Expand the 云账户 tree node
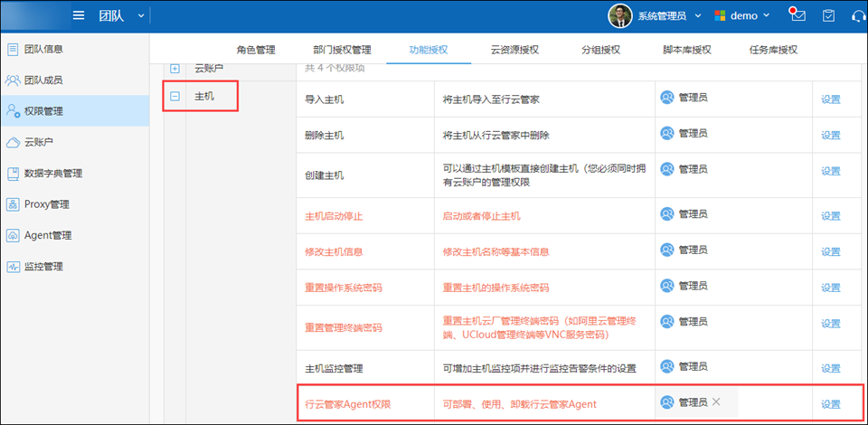Image resolution: width=868 pixels, height=425 pixels. click(175, 69)
